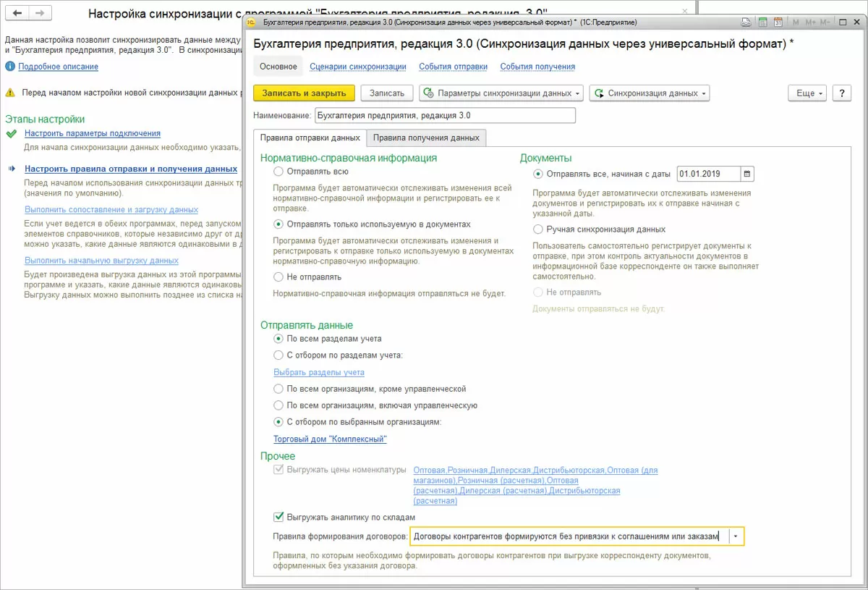The width and height of the screenshot is (868, 590).
Task: Click the Записать button
Action: coord(387,93)
